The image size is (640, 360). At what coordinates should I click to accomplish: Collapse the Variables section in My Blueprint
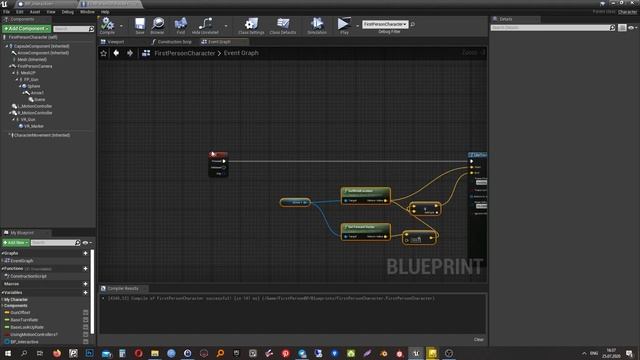[2, 293]
